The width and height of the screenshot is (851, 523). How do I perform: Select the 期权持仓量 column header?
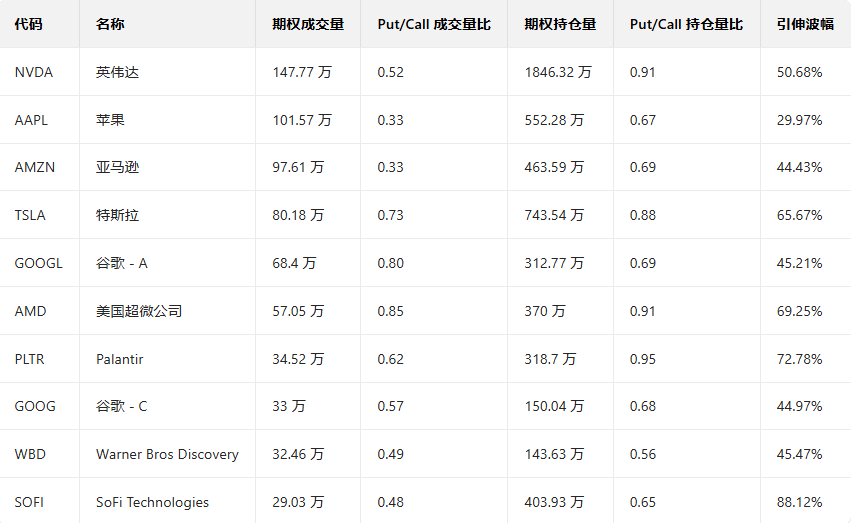pos(560,24)
